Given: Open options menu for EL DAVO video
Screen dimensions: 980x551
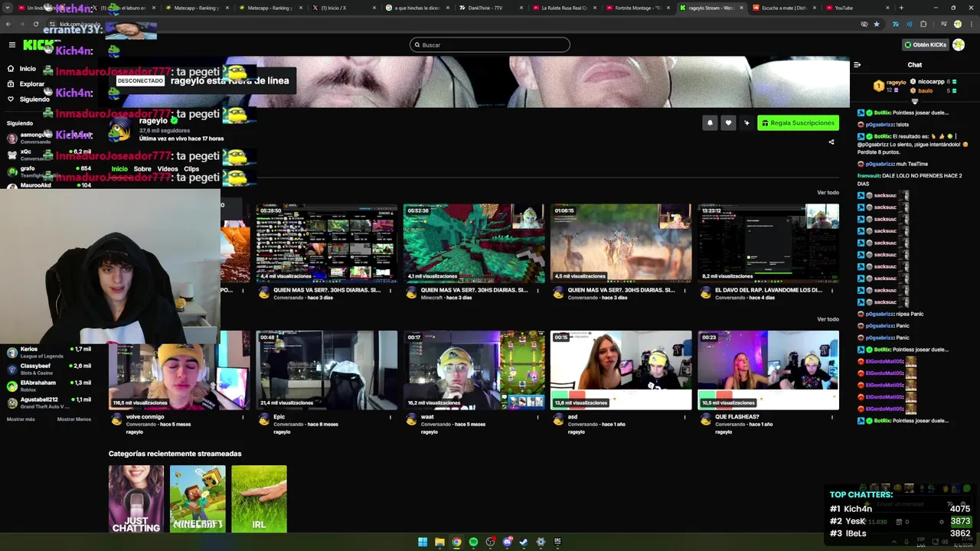Looking at the screenshot, I should coord(831,291).
